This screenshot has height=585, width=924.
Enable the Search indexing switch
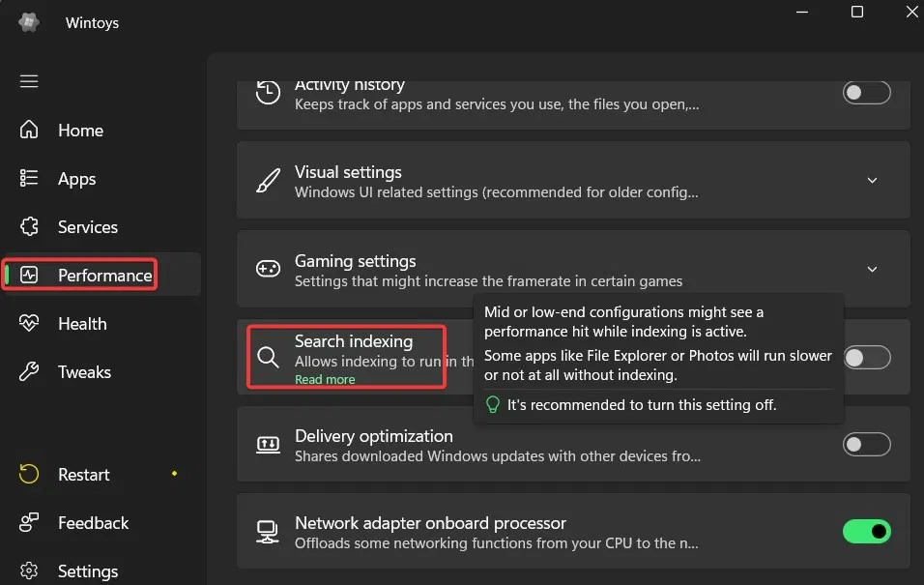(866, 358)
